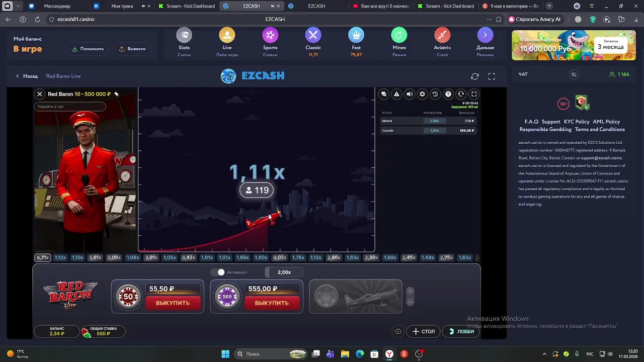644x362 pixels.
Task: Go to the ЛОББИ lobby button
Action: click(x=461, y=331)
